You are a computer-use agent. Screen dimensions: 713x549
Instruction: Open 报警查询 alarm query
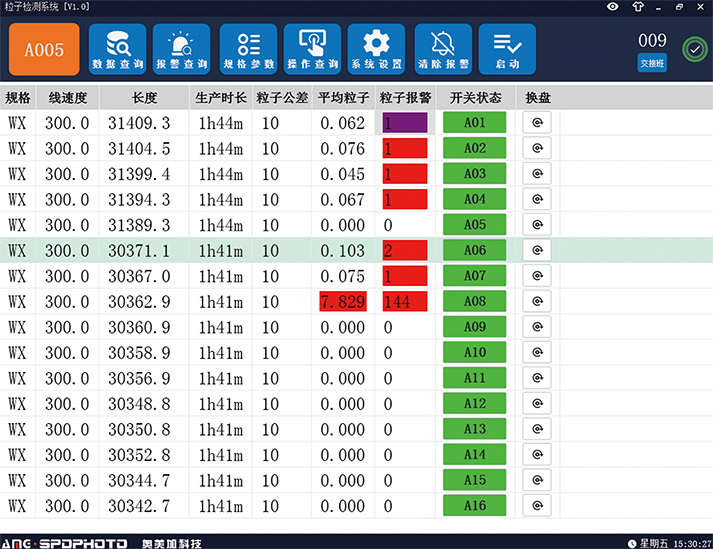(x=181, y=49)
